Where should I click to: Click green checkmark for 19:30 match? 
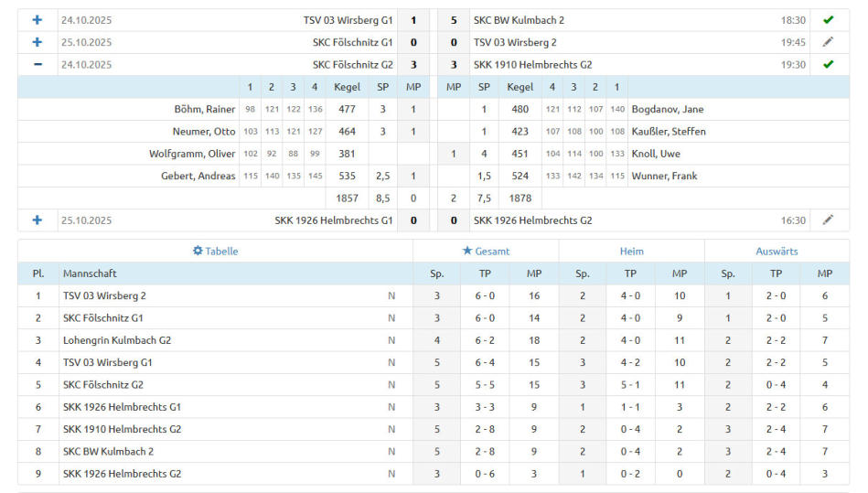828,65
